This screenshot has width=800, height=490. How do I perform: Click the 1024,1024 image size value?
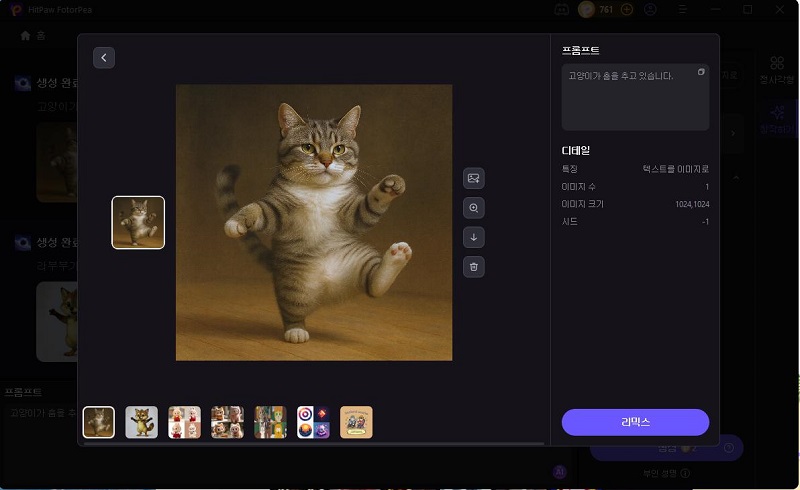tap(692, 204)
